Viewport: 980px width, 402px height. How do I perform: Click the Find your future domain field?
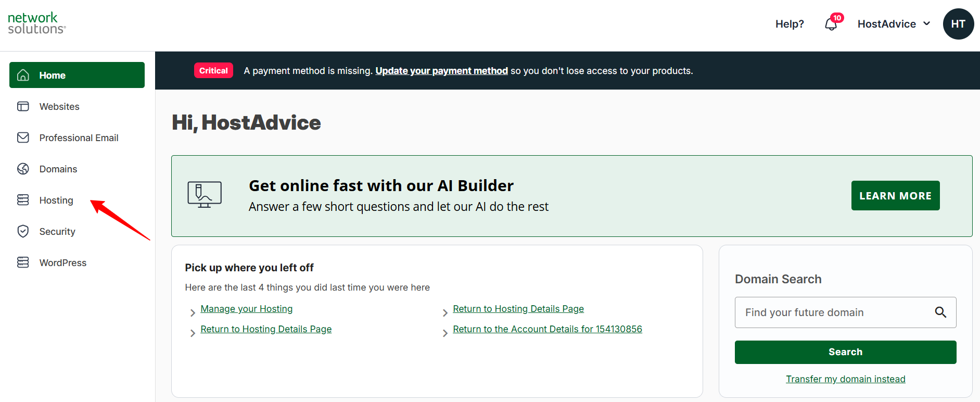[845, 312]
